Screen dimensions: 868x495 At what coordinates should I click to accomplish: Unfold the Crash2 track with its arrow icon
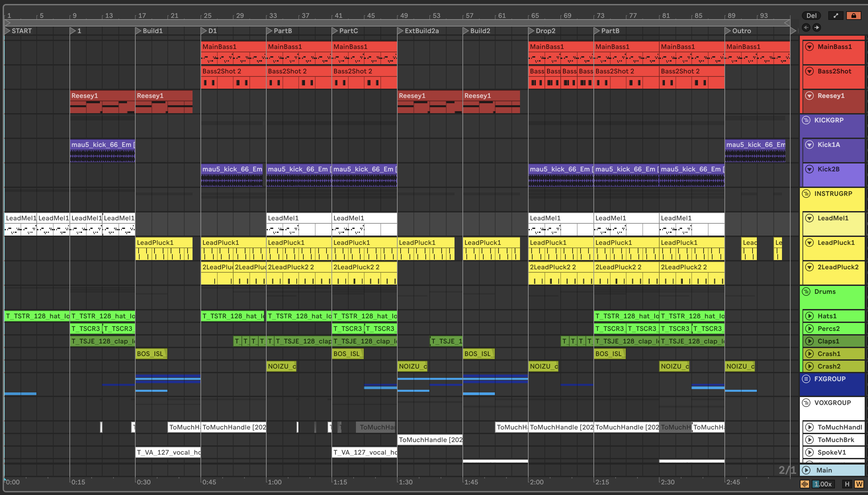[x=809, y=366]
